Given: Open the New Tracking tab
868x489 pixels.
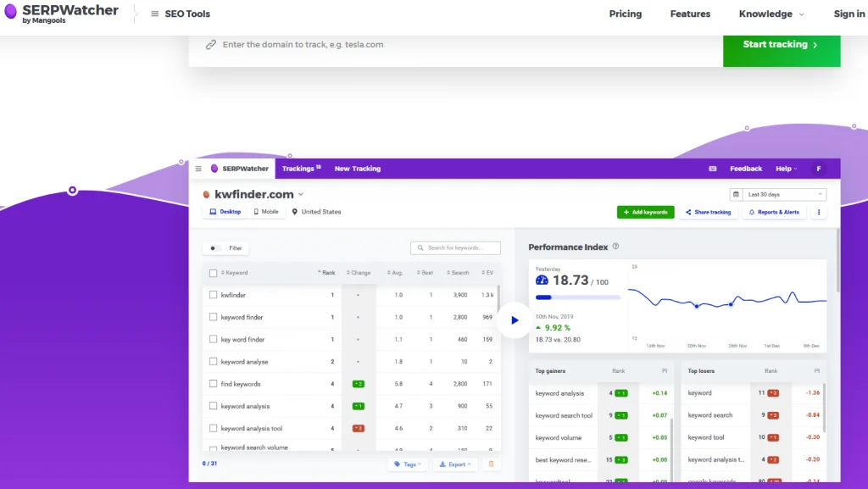Looking at the screenshot, I should click(357, 169).
